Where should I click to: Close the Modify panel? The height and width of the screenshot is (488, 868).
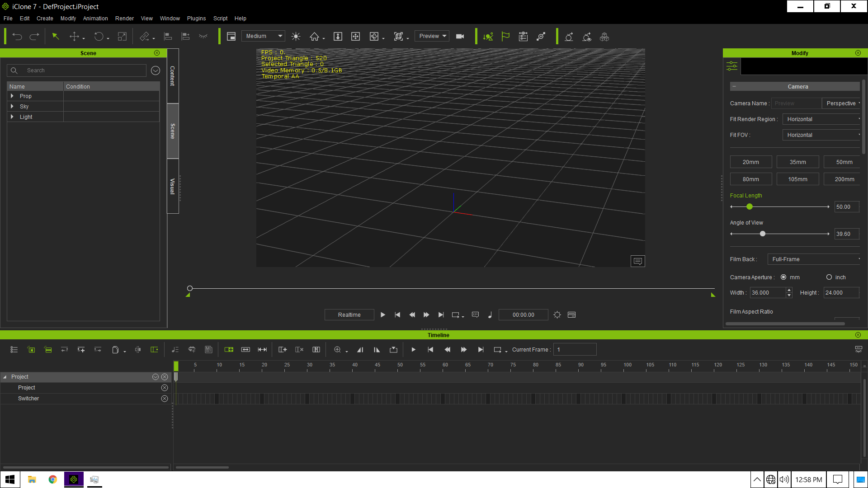coord(858,53)
